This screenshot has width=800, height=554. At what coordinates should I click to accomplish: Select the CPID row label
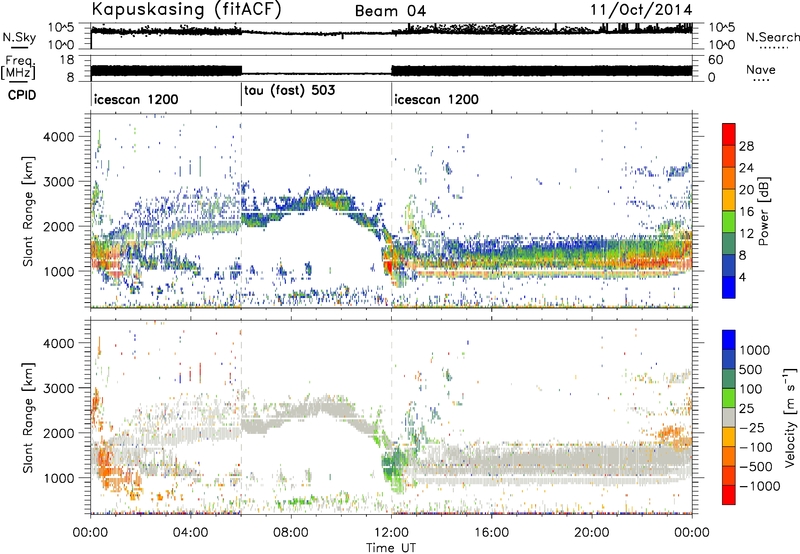tap(22, 95)
